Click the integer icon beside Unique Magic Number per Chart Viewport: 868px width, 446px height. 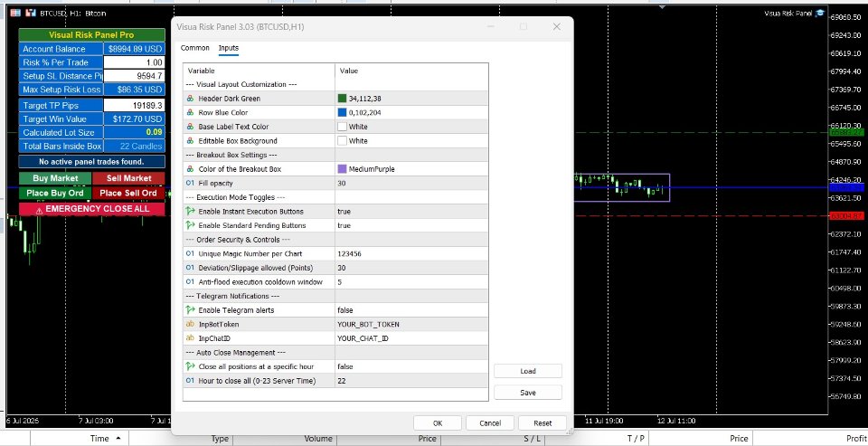coord(190,253)
